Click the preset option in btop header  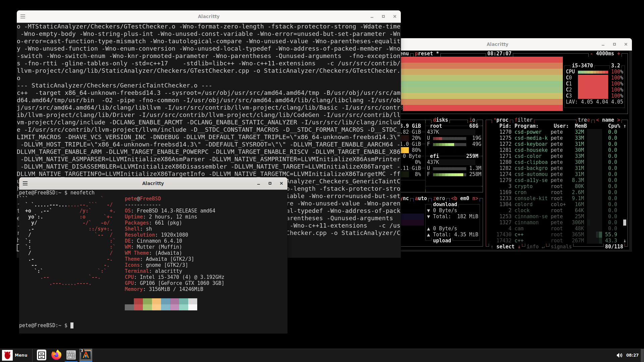click(424, 54)
